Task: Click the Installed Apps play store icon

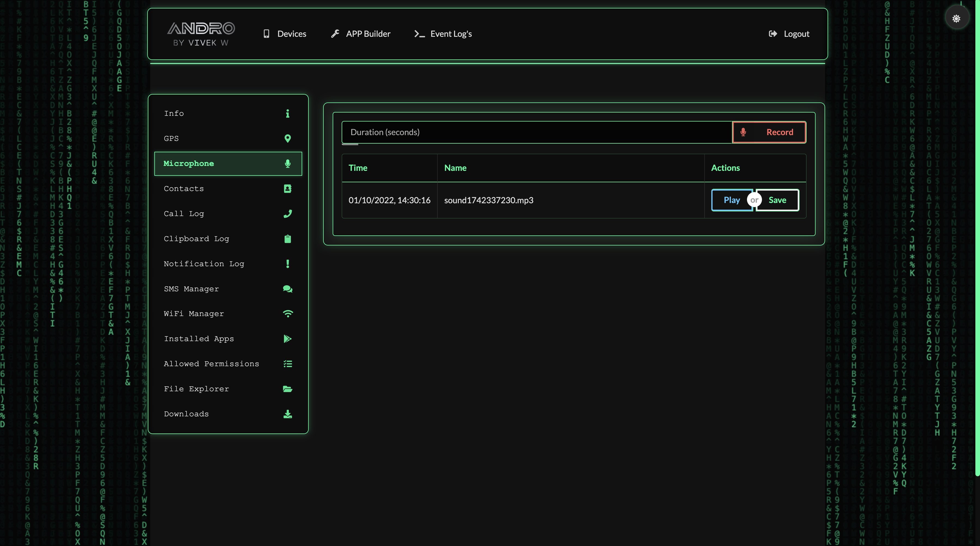Action: point(288,339)
